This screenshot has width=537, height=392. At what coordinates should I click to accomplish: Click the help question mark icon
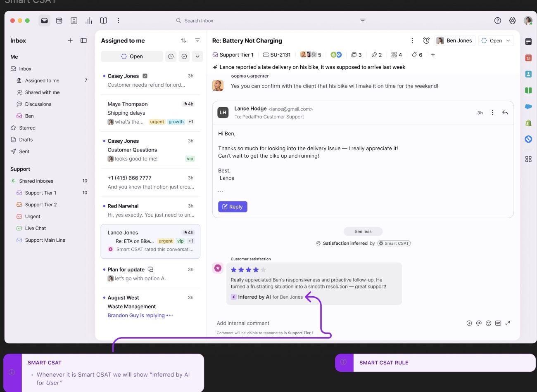[498, 21]
